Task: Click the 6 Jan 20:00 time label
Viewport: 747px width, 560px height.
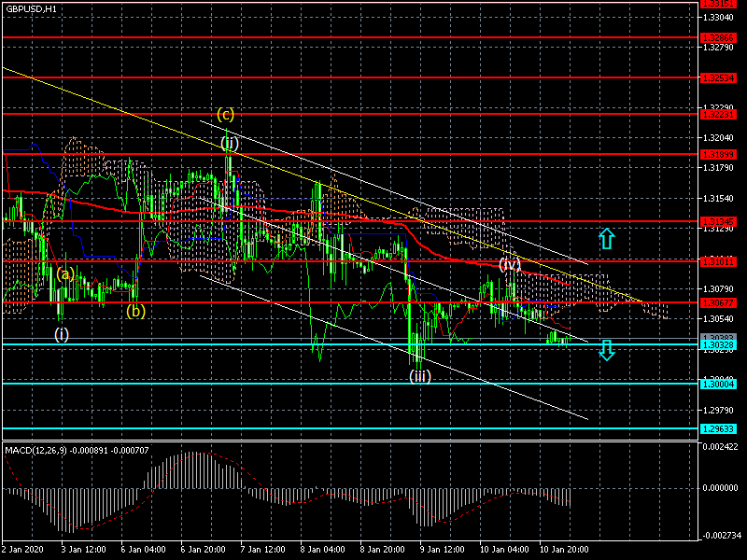Action: [203, 549]
